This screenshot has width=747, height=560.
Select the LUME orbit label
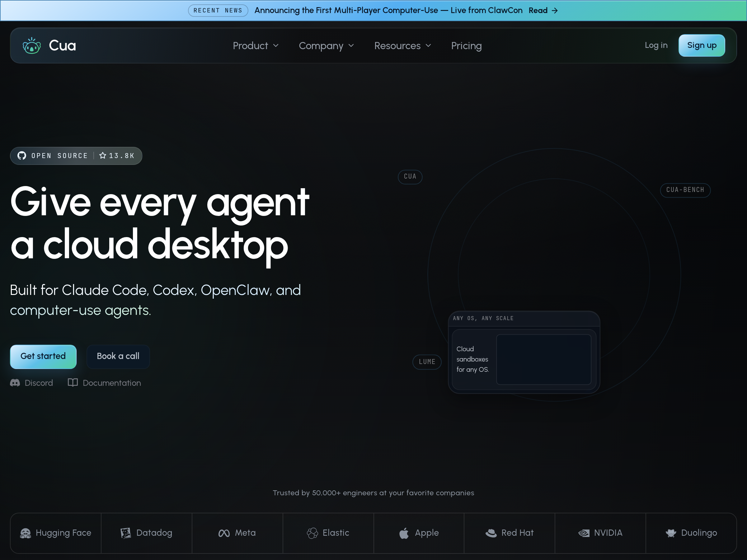tap(427, 362)
